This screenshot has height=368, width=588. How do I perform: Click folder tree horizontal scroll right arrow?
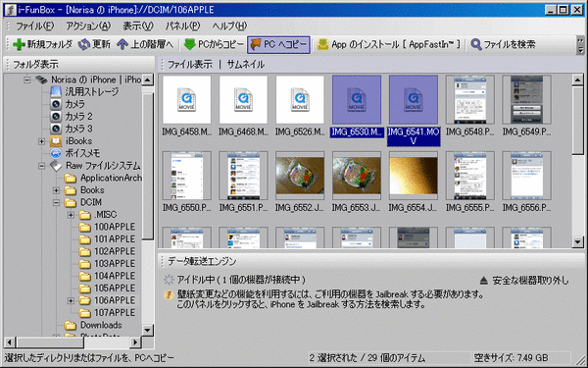click(x=135, y=342)
